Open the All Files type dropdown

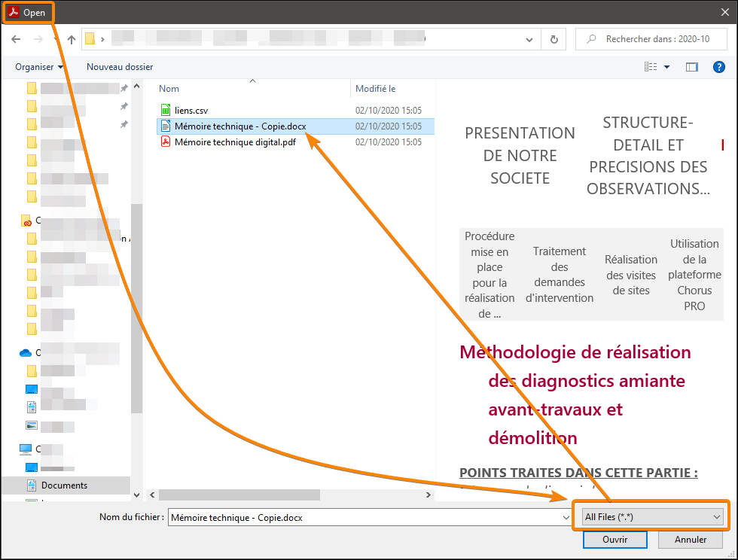point(652,516)
